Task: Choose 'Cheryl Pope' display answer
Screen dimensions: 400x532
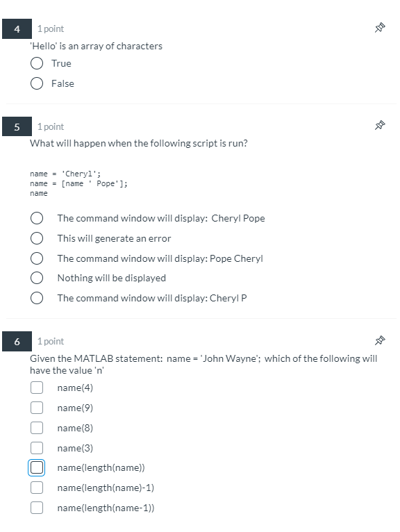Action: coord(37,218)
